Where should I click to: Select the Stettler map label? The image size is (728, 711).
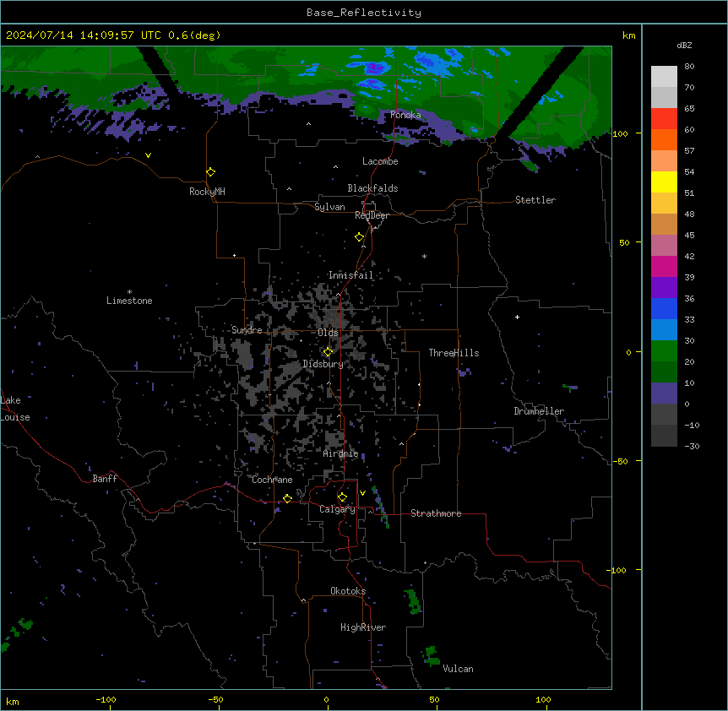coord(535,200)
